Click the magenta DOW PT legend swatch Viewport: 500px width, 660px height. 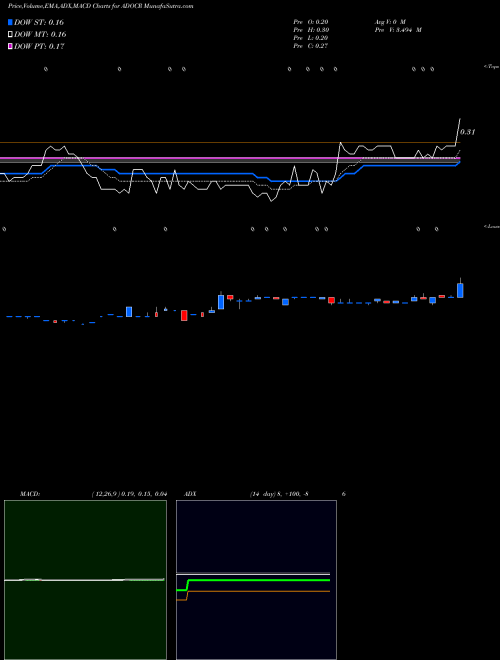click(x=10, y=47)
